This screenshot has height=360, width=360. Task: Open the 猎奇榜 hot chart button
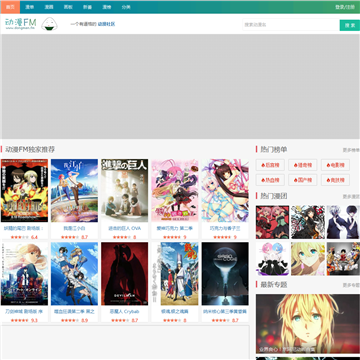(303, 165)
